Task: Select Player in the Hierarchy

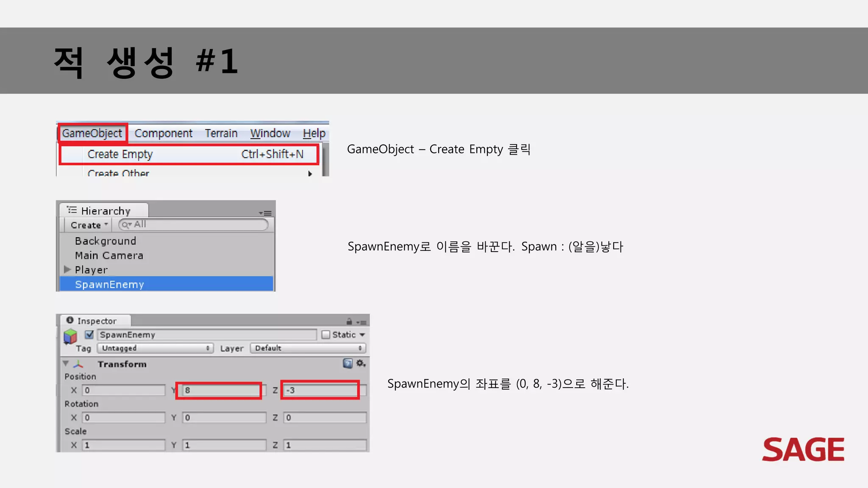Action: pyautogui.click(x=91, y=270)
